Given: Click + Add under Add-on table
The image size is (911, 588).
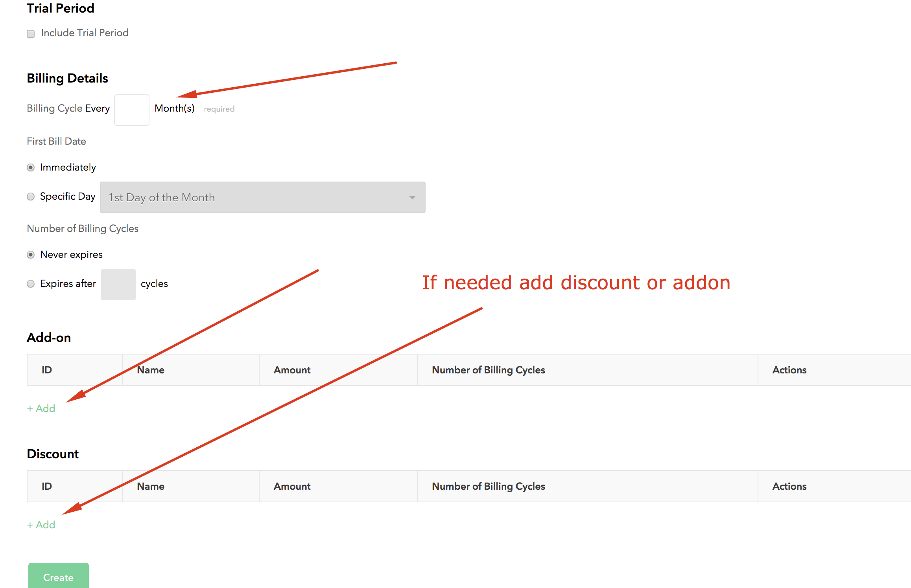Looking at the screenshot, I should point(41,409).
